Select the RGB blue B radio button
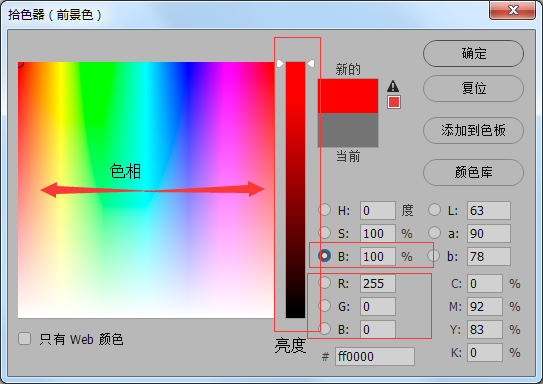 pyautogui.click(x=324, y=329)
